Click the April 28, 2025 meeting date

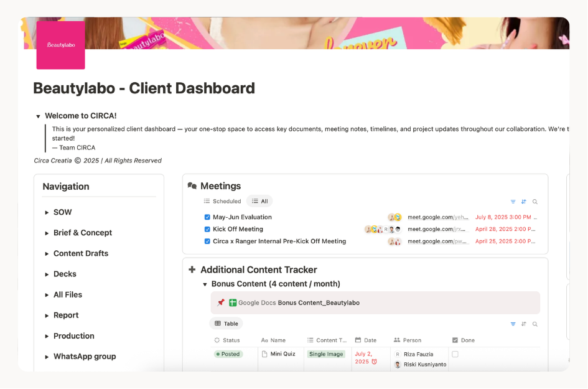point(505,229)
